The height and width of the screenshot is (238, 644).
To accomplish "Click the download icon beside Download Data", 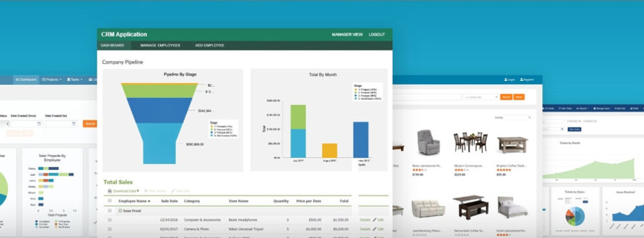I will [110, 191].
